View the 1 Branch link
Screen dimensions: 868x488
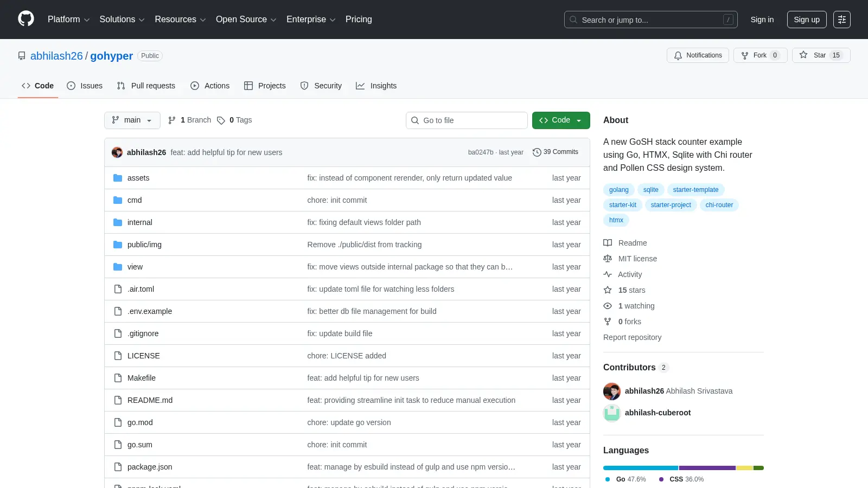pos(189,120)
